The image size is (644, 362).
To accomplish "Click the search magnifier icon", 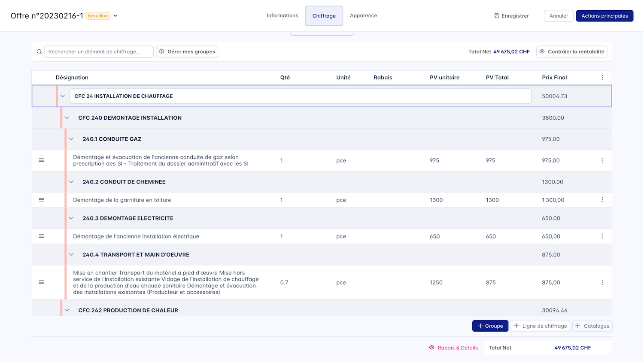I will pos(39,51).
